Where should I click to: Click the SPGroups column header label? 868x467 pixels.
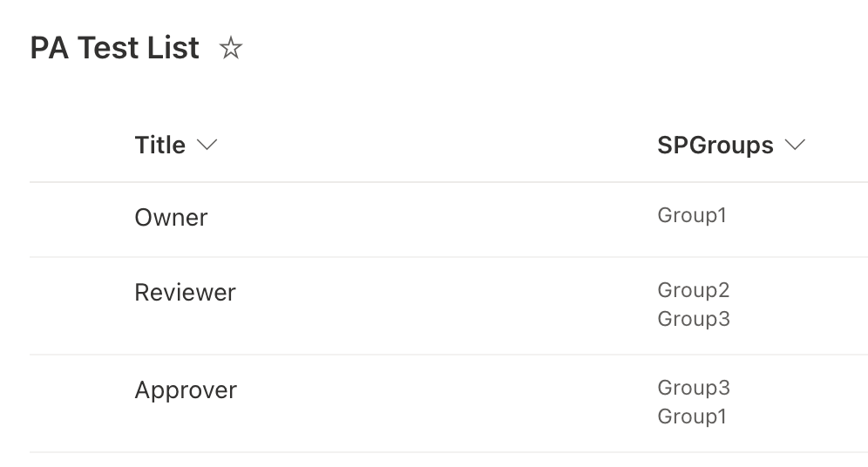(x=715, y=146)
